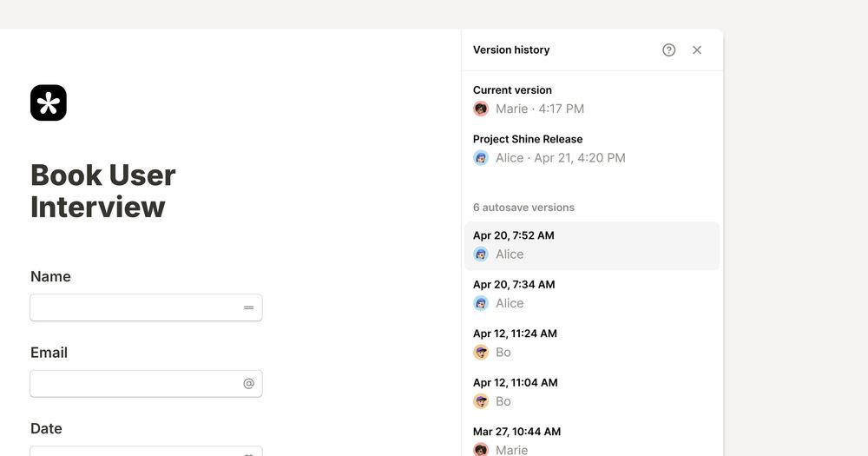Screen dimensions: 868x456
Task: Click the Version history heading
Action: [511, 50]
